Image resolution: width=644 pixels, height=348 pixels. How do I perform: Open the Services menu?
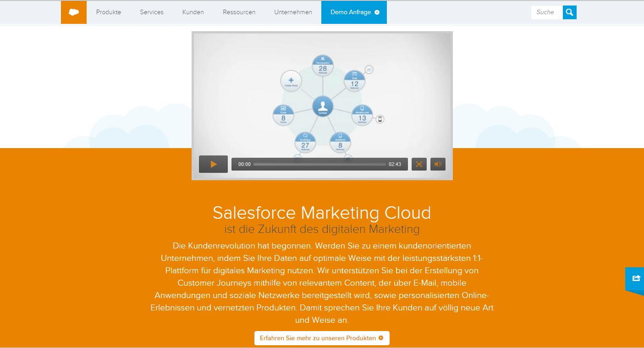tap(152, 12)
